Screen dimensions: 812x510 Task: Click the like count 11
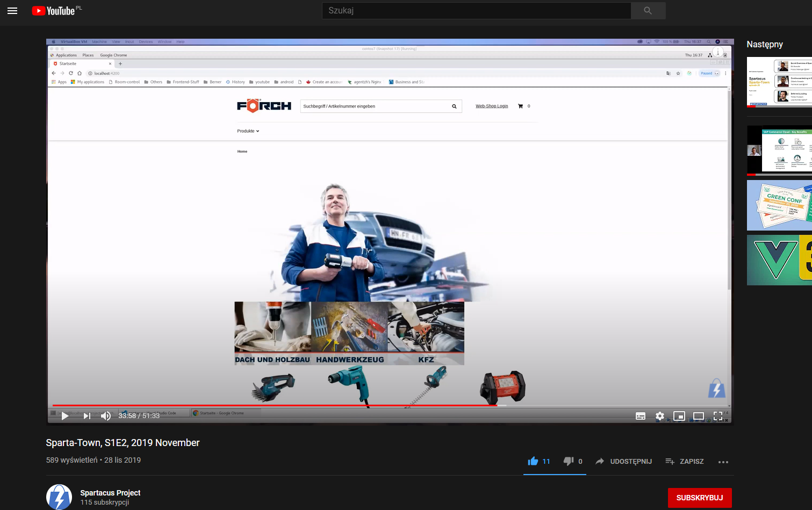[546, 461]
